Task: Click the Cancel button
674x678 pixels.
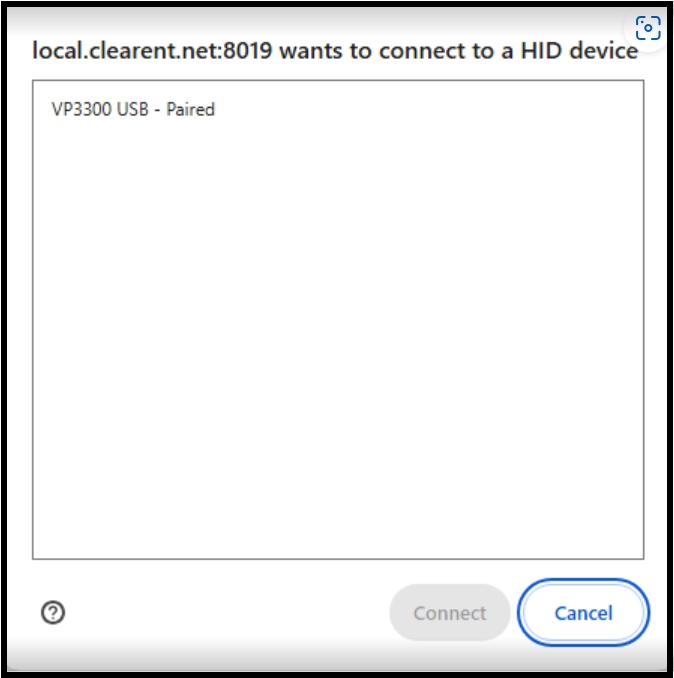Action: coord(583,612)
